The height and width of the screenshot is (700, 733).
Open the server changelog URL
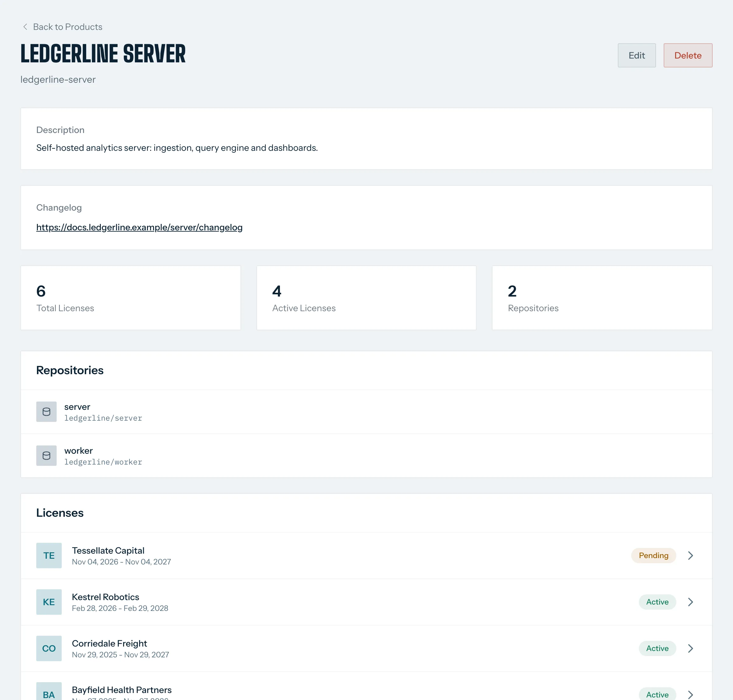coord(139,227)
